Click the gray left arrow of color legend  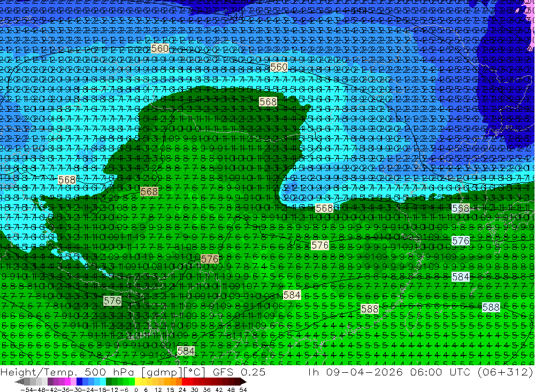(19, 382)
